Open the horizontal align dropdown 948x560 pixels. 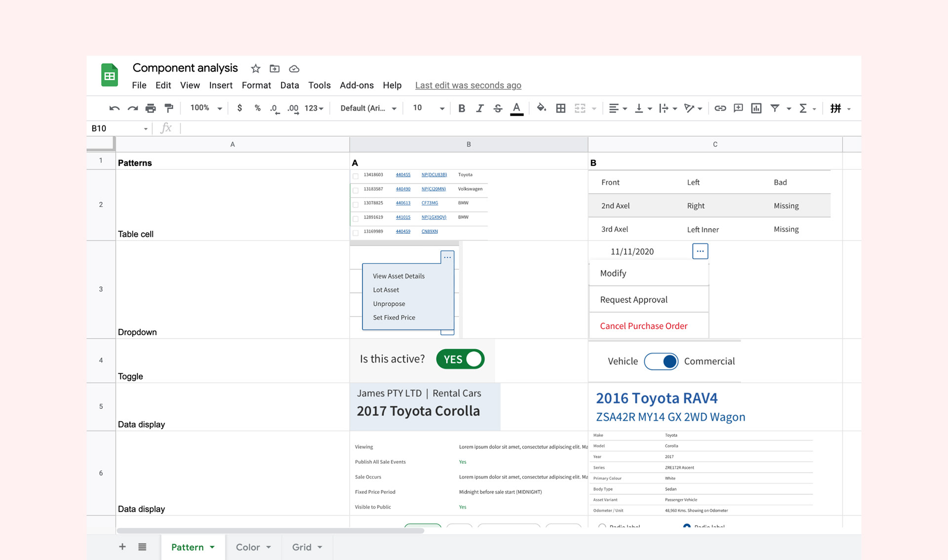(618, 108)
